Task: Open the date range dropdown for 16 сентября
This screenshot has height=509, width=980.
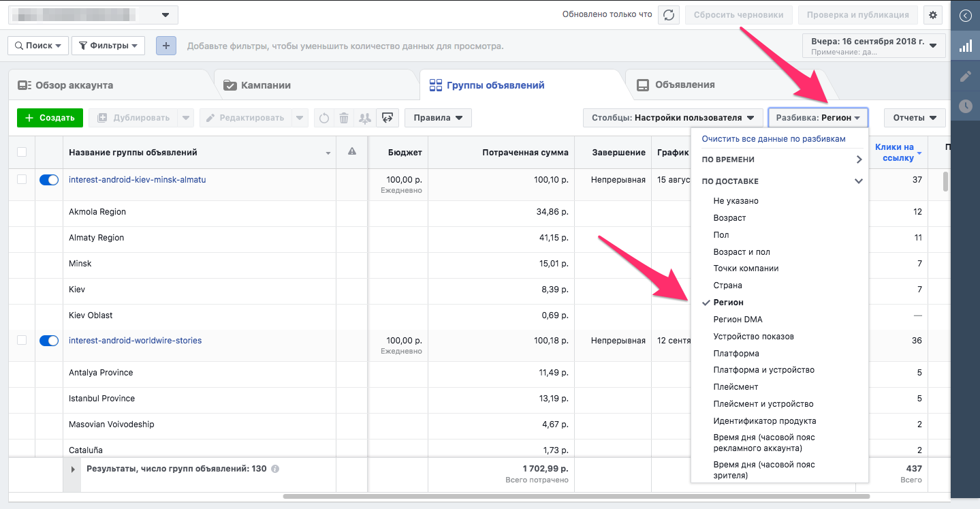Action: point(874,46)
